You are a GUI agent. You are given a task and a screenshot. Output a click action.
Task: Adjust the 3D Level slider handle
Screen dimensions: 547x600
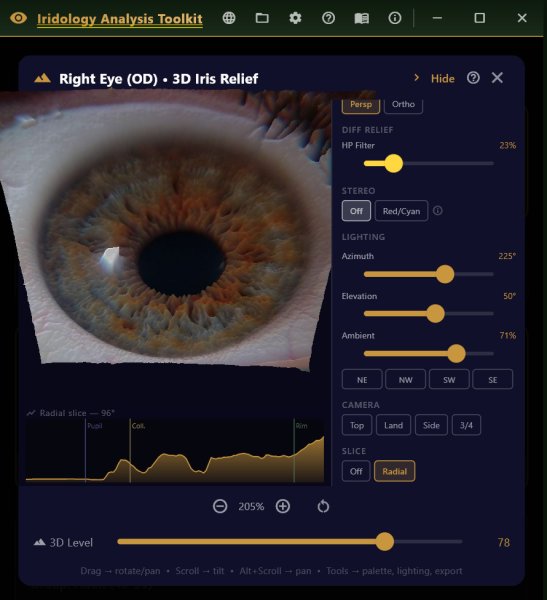(385, 542)
